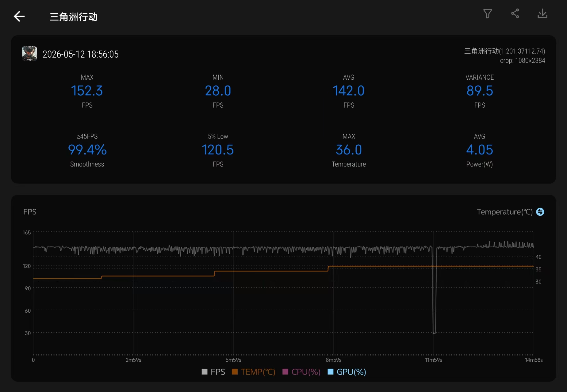The height and width of the screenshot is (392, 567).
Task: Toggle the GPU(%) legend series
Action: [347, 372]
